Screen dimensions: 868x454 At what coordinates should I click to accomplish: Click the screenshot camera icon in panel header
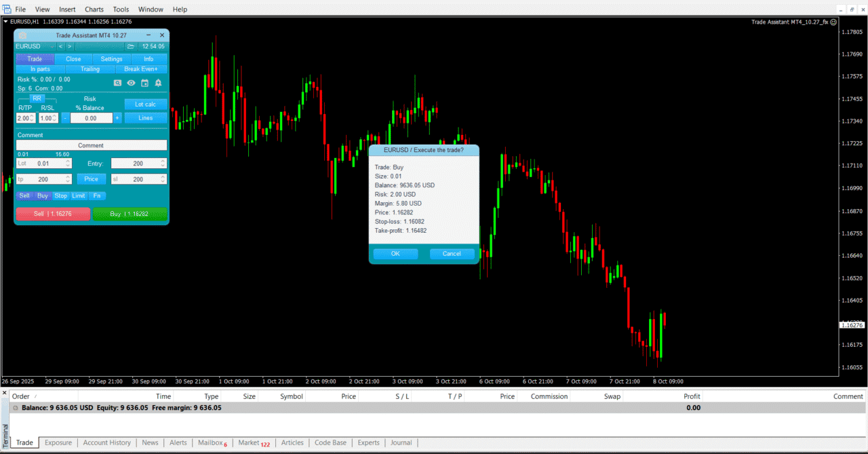(22, 35)
